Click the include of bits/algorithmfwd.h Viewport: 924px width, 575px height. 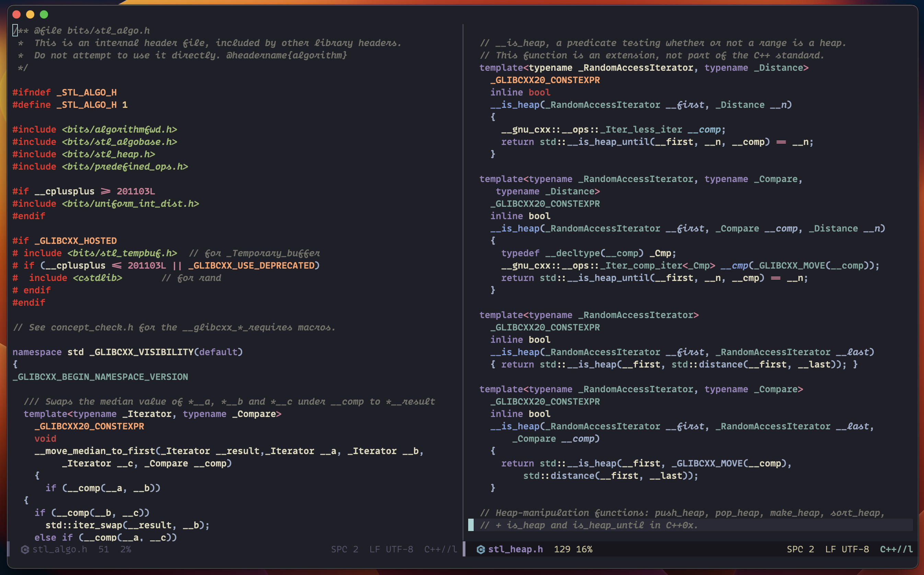95,129
